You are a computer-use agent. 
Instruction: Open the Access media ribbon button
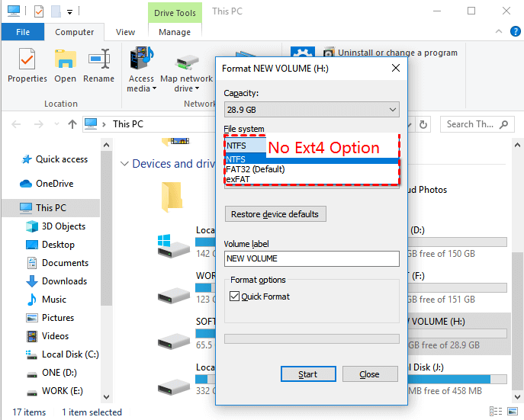click(141, 69)
